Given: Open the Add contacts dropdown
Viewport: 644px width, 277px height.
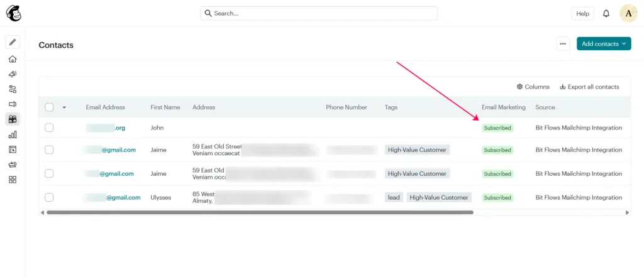Looking at the screenshot, I should click(604, 43).
